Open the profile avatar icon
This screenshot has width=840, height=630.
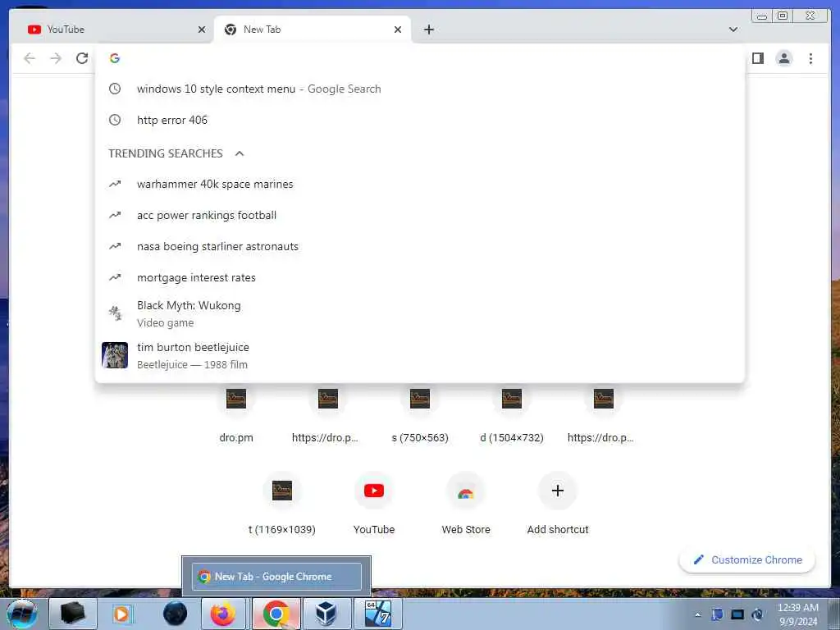click(x=783, y=58)
